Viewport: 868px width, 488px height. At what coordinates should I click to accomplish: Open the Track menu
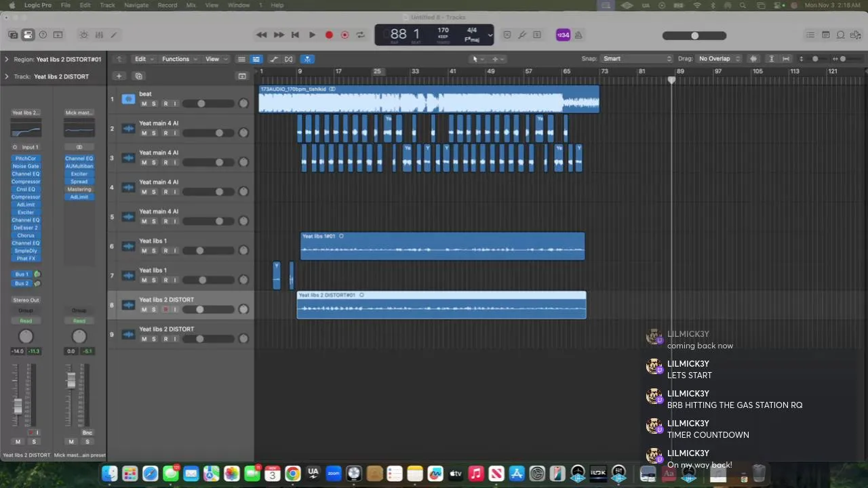107,5
